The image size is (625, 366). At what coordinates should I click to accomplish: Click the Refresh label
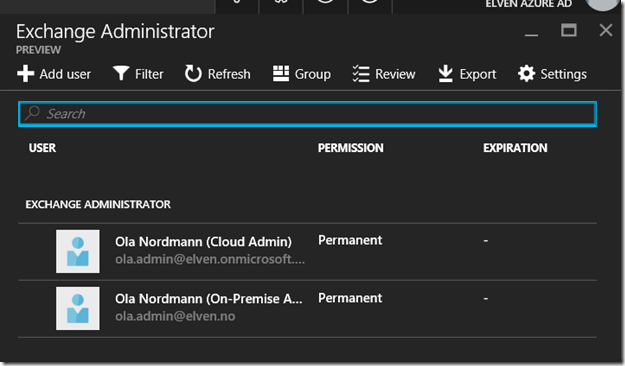229,74
